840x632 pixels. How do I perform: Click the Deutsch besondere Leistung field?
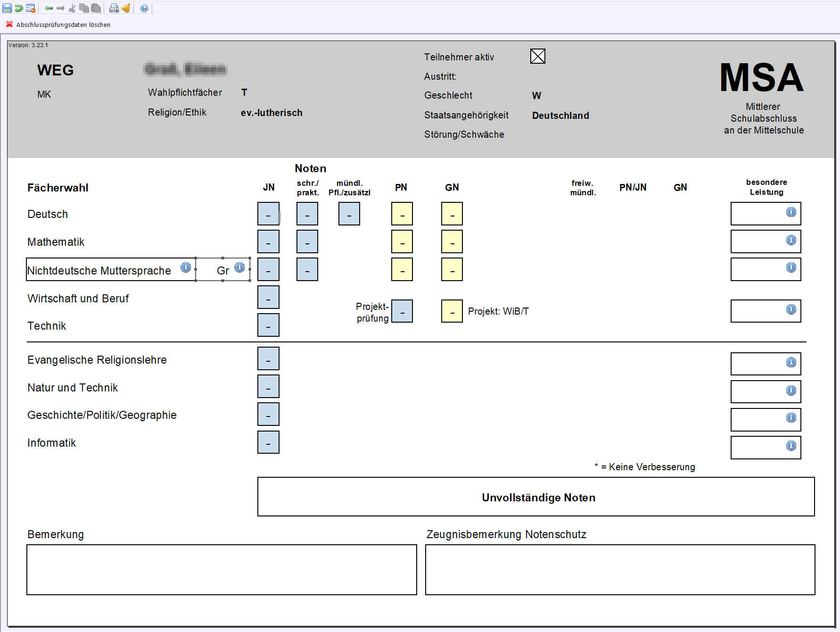tap(766, 214)
